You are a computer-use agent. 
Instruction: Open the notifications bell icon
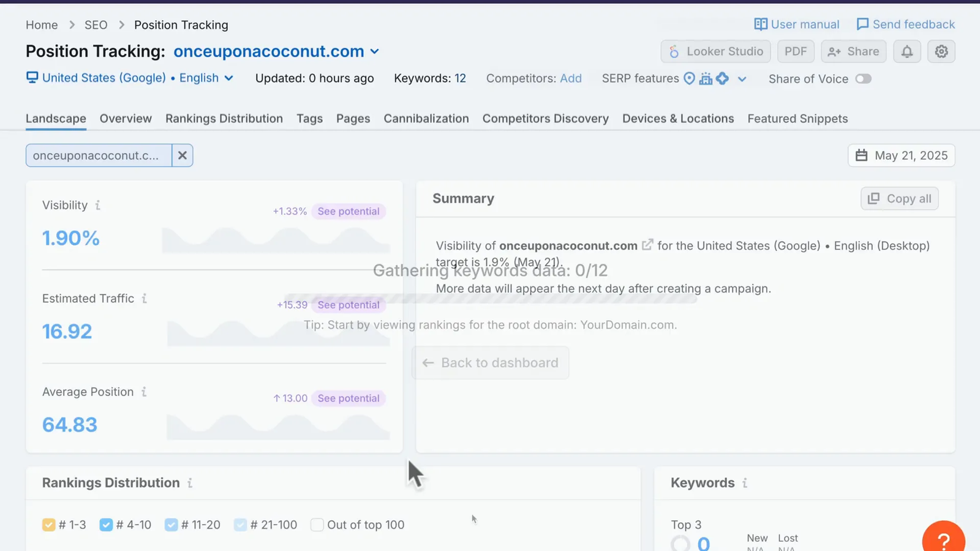pyautogui.click(x=907, y=51)
